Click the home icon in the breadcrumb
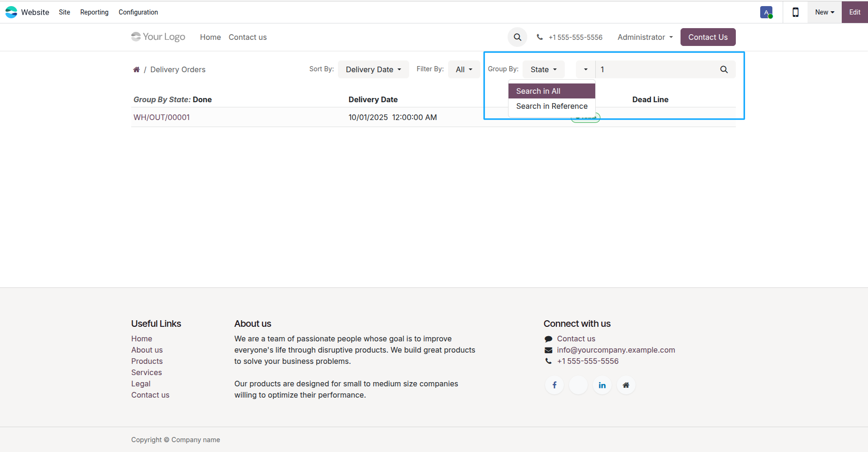 136,69
